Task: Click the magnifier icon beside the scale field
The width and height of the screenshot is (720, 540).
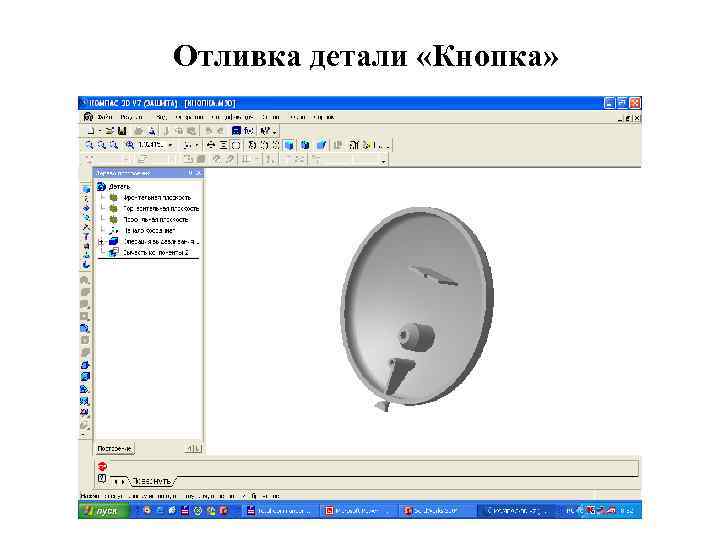Action: (x=130, y=145)
